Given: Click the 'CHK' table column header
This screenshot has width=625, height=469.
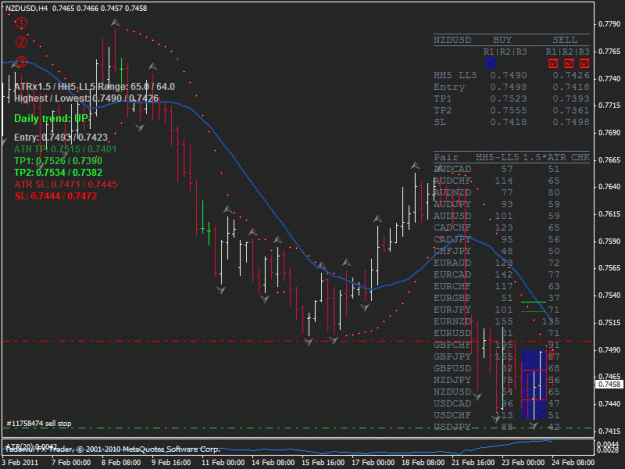Looking at the screenshot, I should (x=580, y=157).
